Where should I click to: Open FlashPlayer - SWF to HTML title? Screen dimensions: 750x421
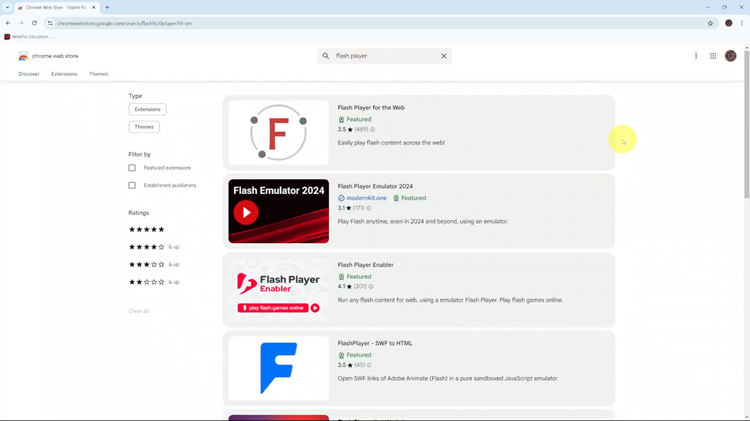(x=375, y=343)
